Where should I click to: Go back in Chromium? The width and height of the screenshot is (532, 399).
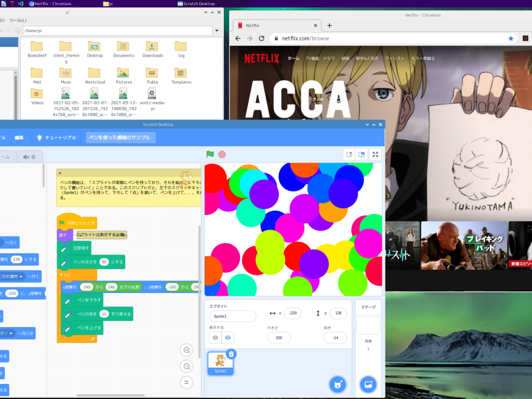point(238,38)
